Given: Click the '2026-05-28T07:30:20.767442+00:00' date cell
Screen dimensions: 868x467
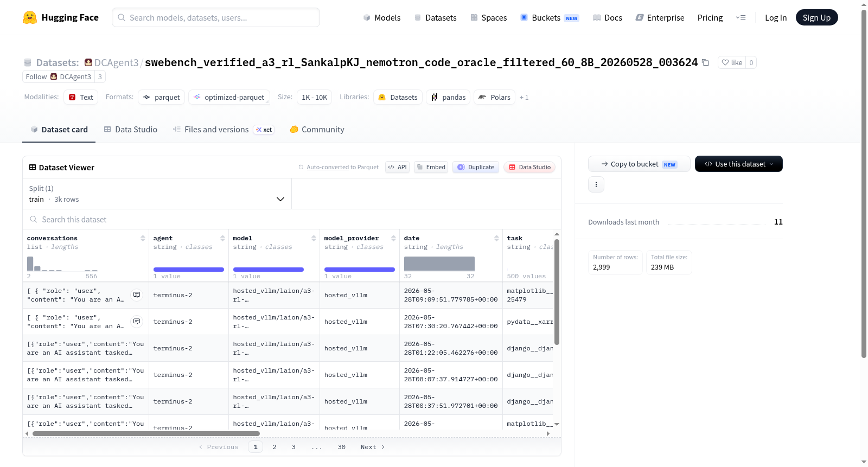Looking at the screenshot, I should [x=451, y=322].
